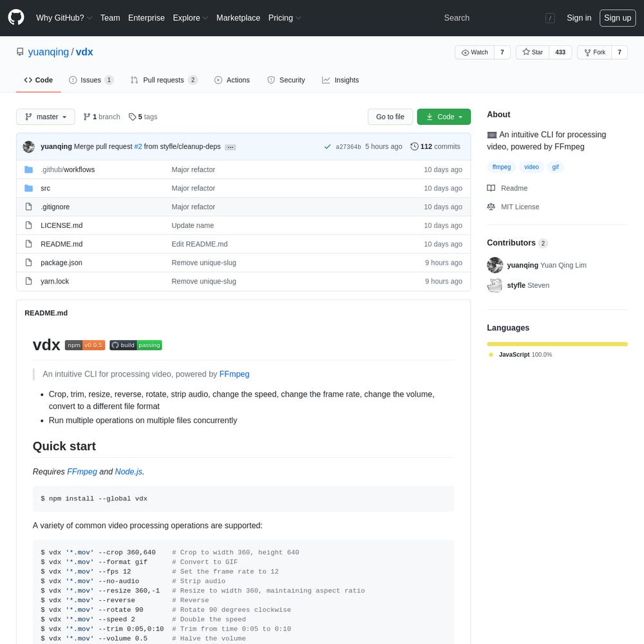Expand the Why GitHub? menu
Image resolution: width=644 pixels, height=644 pixels.
(64, 17)
